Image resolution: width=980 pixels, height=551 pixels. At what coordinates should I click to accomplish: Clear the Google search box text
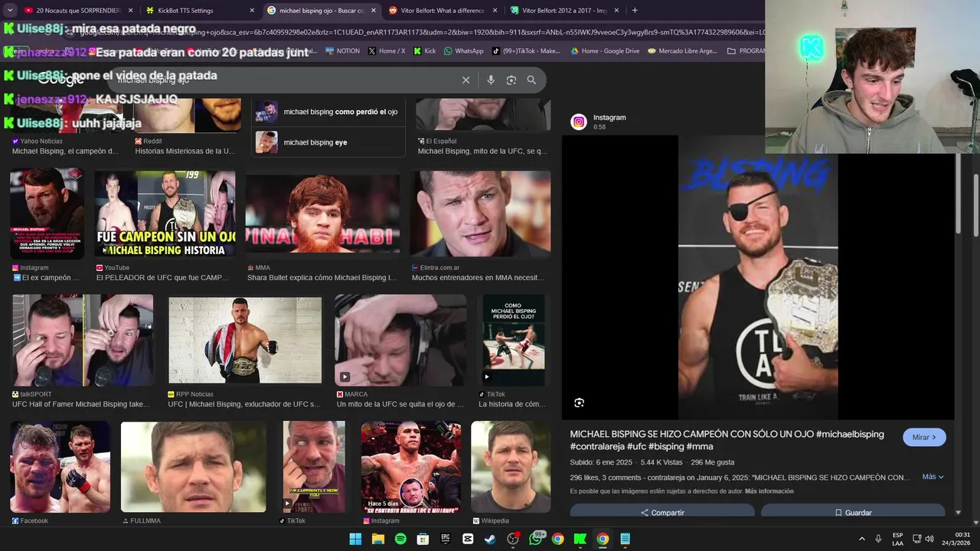point(465,80)
